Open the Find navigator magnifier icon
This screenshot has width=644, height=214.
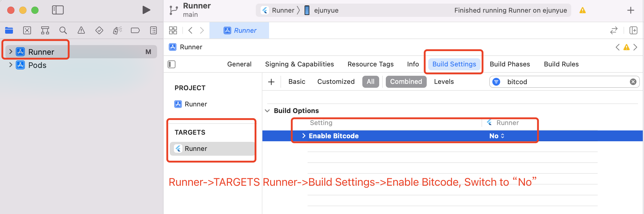coord(63,30)
